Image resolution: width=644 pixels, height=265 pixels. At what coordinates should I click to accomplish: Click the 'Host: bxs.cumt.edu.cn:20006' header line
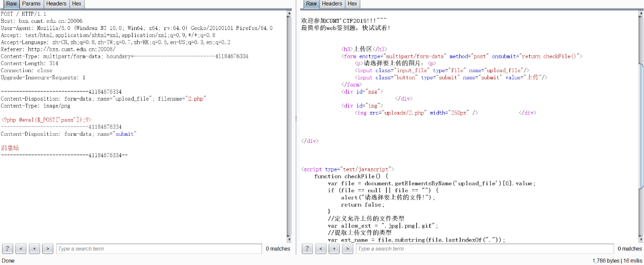click(42, 21)
